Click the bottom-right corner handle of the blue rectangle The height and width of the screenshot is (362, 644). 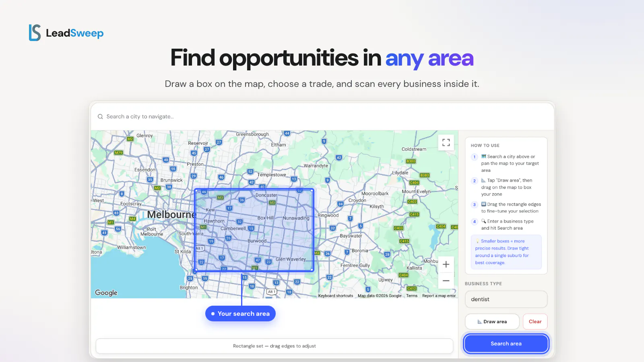312,270
